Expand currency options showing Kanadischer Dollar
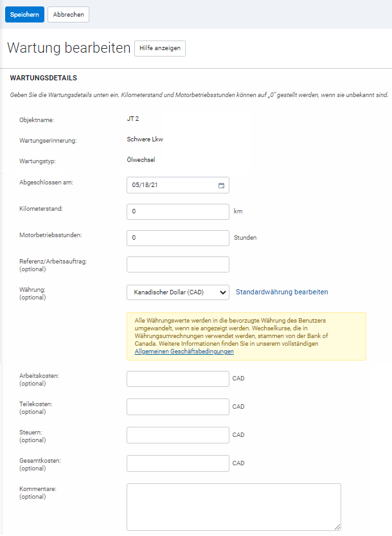392x536 pixels. pyautogui.click(x=178, y=292)
